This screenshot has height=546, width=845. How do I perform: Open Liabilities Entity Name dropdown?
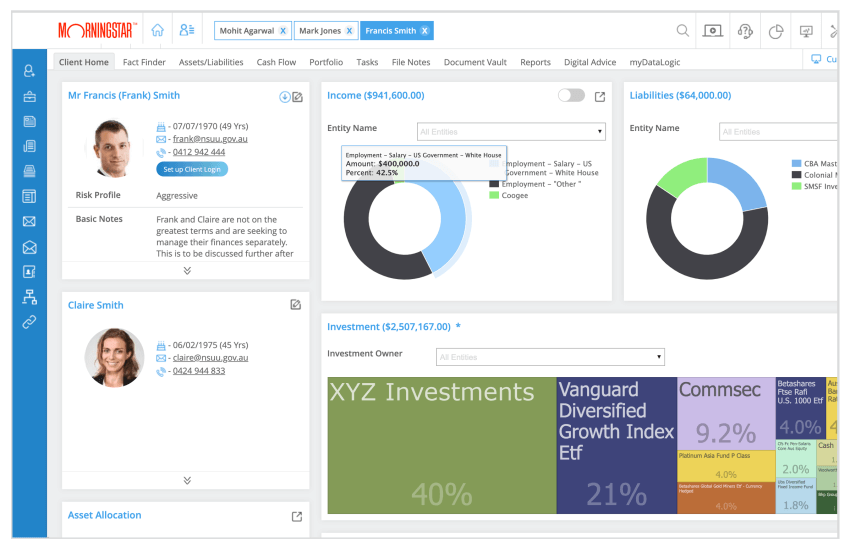tap(778, 132)
